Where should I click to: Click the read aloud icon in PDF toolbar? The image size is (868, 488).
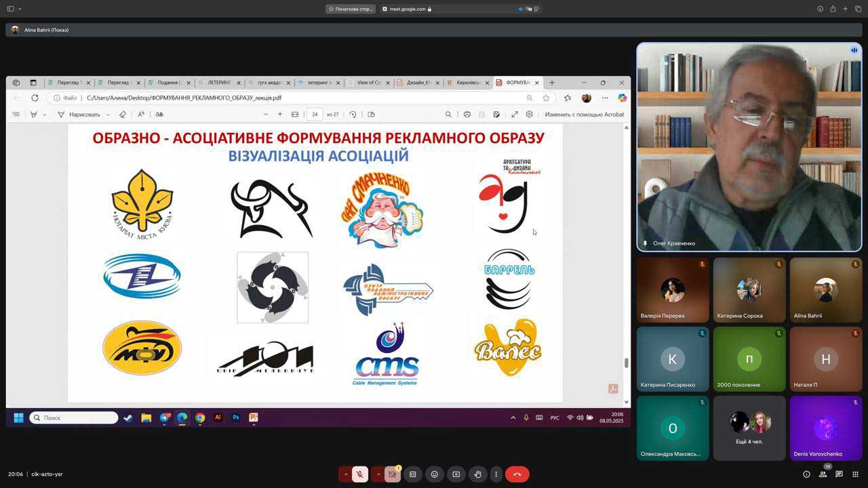click(x=141, y=115)
